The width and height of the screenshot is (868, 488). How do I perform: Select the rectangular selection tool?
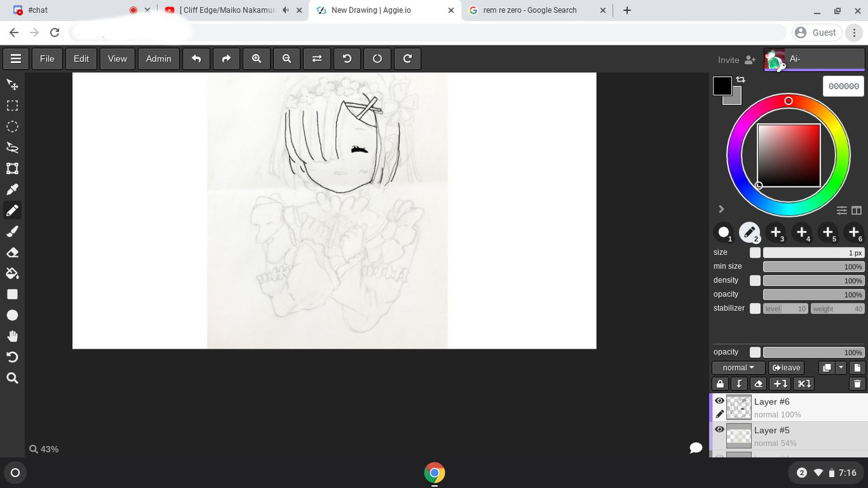pos(12,106)
